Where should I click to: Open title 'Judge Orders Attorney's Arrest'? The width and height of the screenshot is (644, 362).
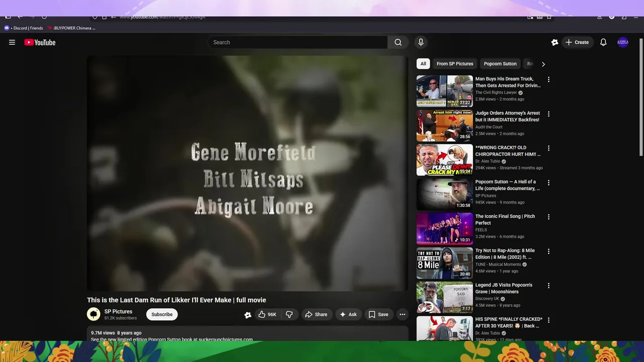[508, 116]
